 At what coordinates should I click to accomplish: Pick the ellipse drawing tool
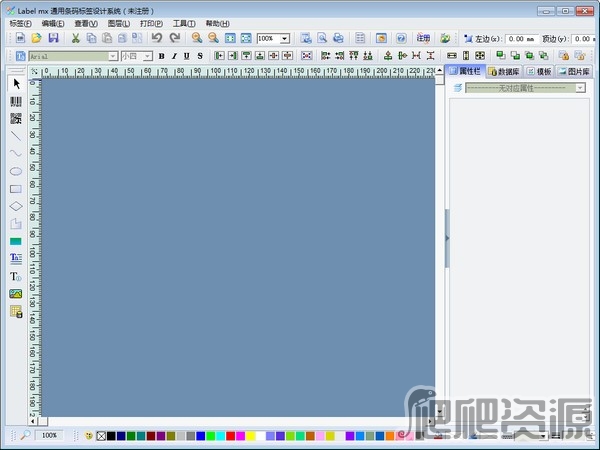16,171
